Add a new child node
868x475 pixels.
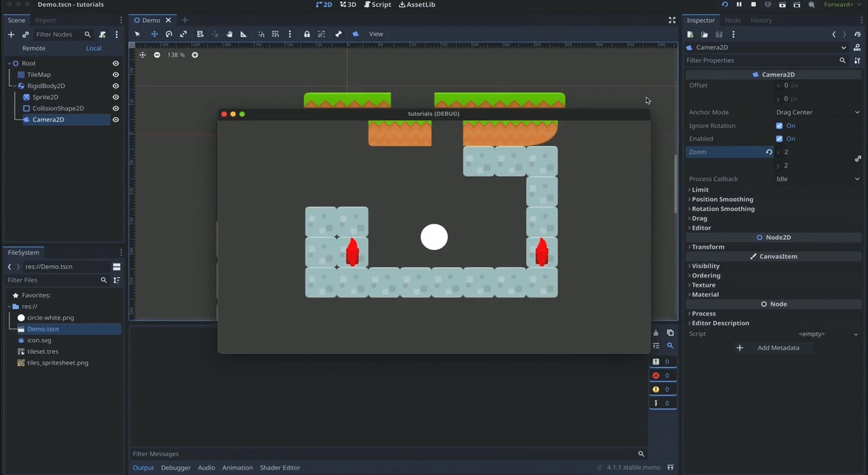tap(11, 35)
